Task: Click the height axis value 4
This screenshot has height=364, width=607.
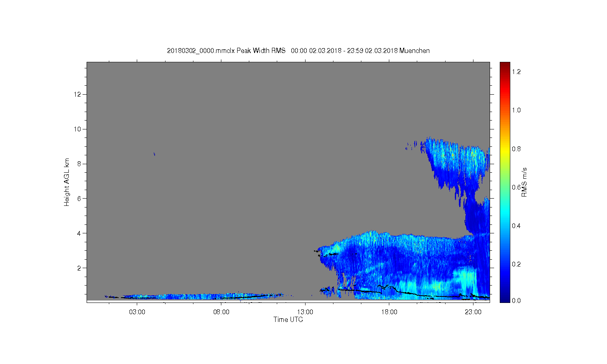Action: [x=80, y=233]
